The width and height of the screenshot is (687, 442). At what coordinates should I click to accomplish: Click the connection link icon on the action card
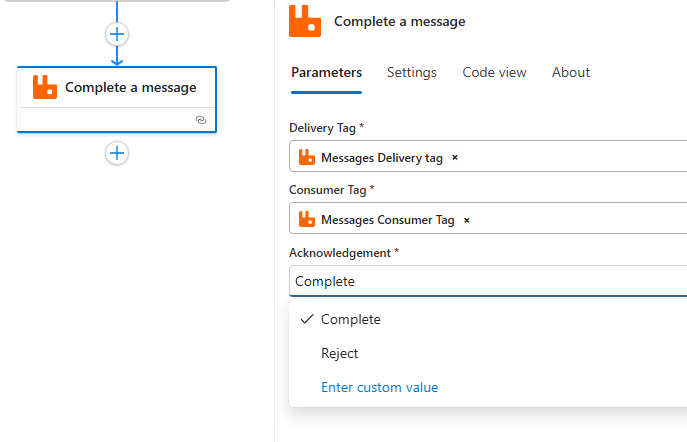pos(201,120)
